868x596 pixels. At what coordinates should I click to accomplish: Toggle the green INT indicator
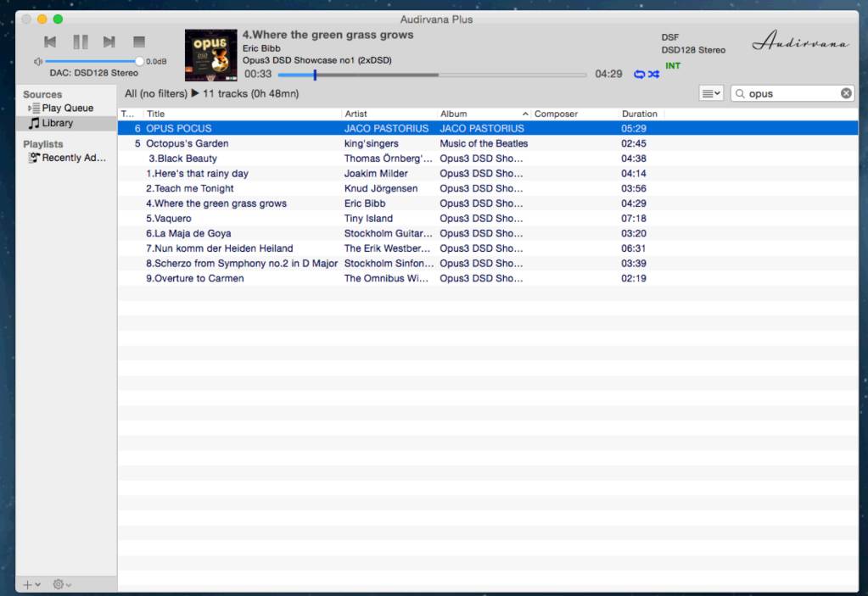673,66
